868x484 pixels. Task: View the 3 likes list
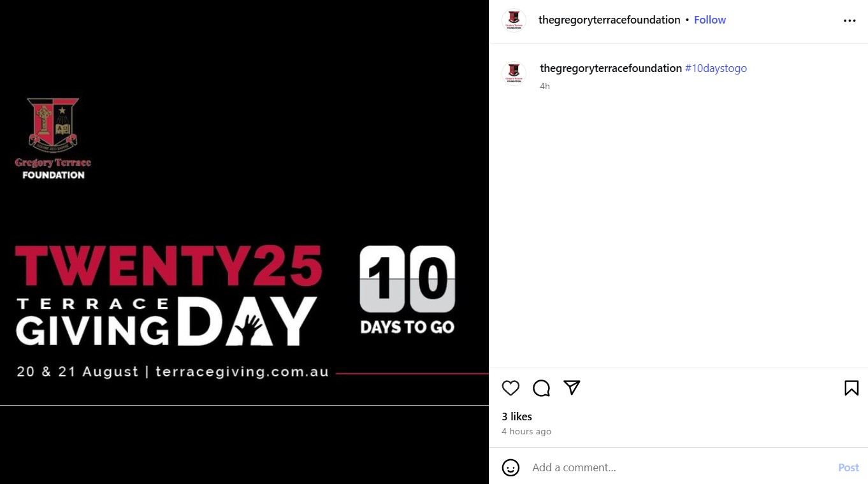(x=517, y=416)
